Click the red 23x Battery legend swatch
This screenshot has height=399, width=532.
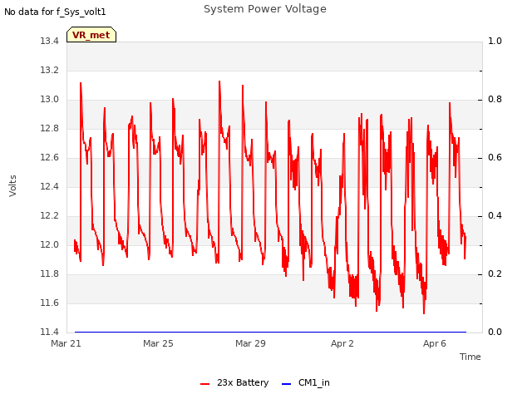pyautogui.click(x=205, y=384)
